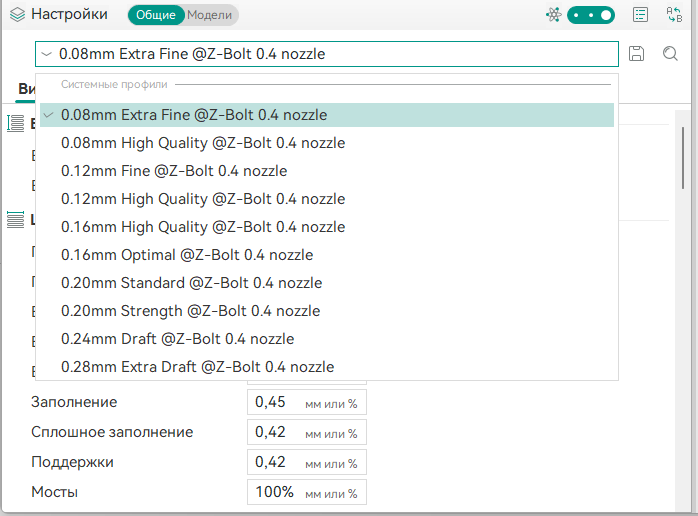
Task: Select 0.08mm Extra Fine @Z-Bolt profile
Action: pos(327,115)
